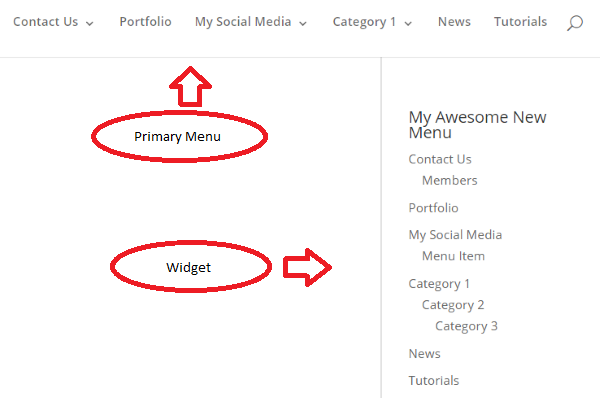The image size is (600, 398).
Task: Expand the My Social Media chevron
Action: click(x=303, y=24)
